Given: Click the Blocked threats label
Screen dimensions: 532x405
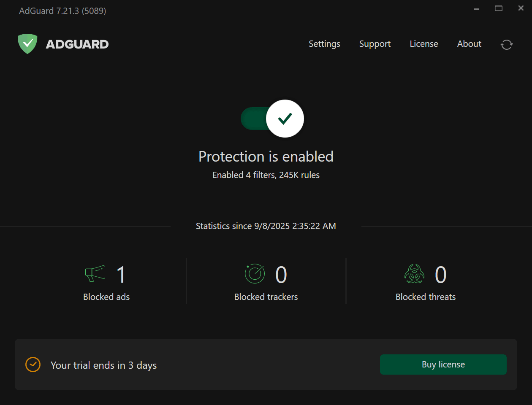Looking at the screenshot, I should pyautogui.click(x=426, y=297).
